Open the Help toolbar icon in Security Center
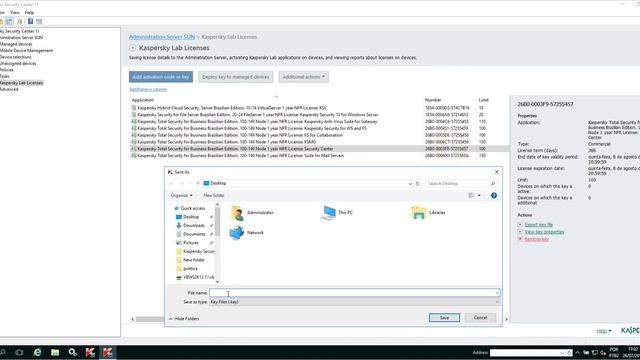This screenshot has width=640, height=360. pos(30,21)
